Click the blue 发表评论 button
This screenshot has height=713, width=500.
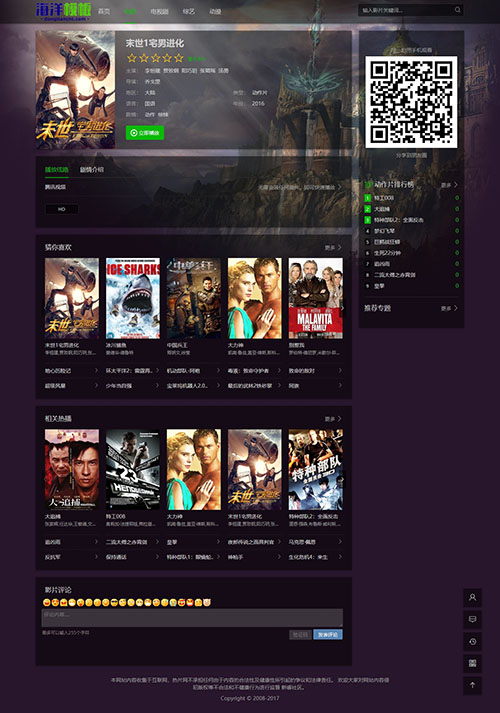coord(328,635)
